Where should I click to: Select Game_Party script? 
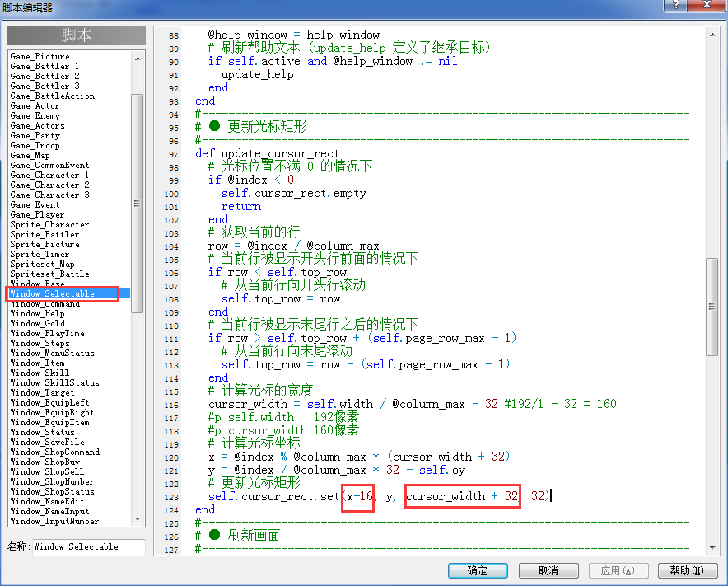[35, 135]
